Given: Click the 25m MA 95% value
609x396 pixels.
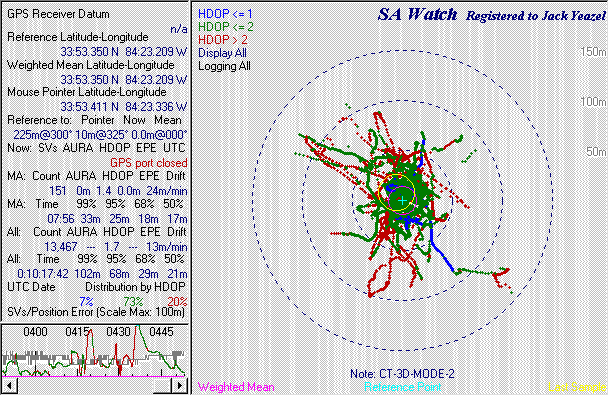Looking at the screenshot, I should point(119,219).
